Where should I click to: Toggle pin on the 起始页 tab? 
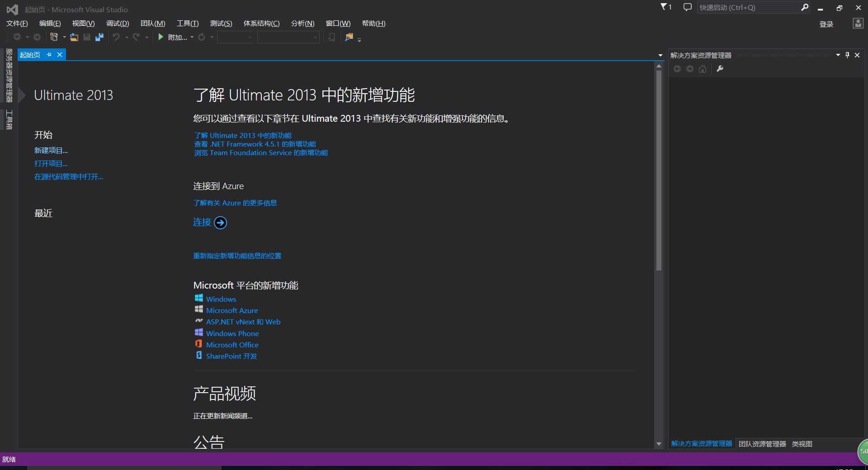tap(49, 55)
